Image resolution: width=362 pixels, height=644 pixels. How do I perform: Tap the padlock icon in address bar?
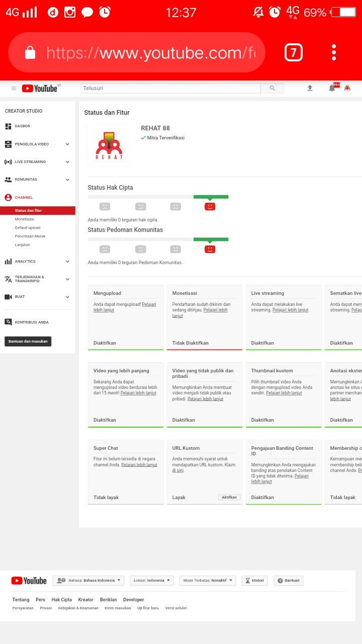coord(30,53)
